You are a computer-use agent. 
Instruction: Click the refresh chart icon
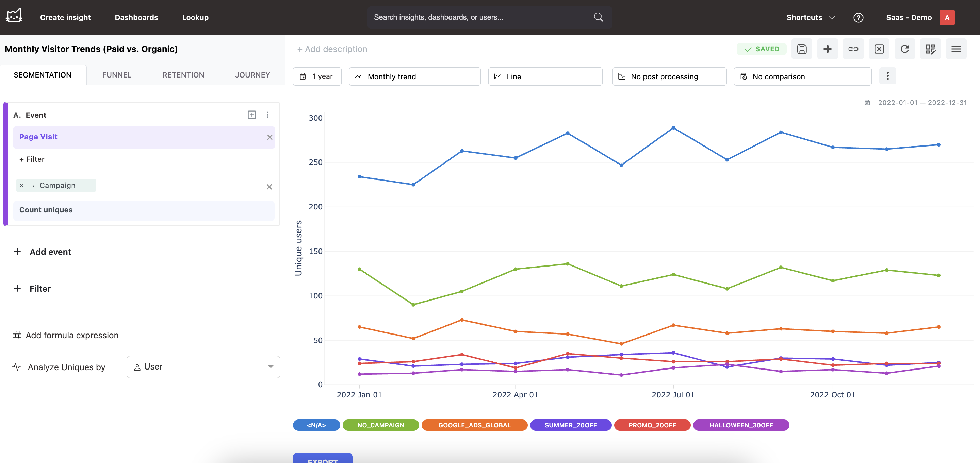click(905, 49)
